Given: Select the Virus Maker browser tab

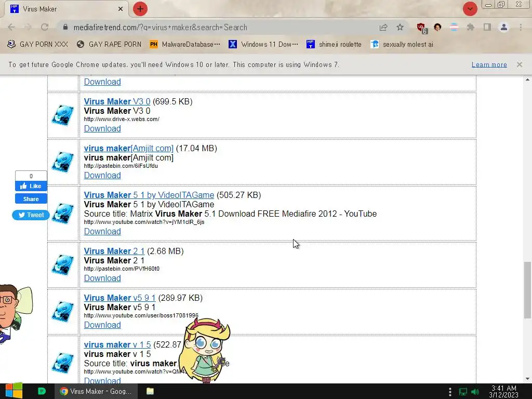Looking at the screenshot, I should [66, 9].
